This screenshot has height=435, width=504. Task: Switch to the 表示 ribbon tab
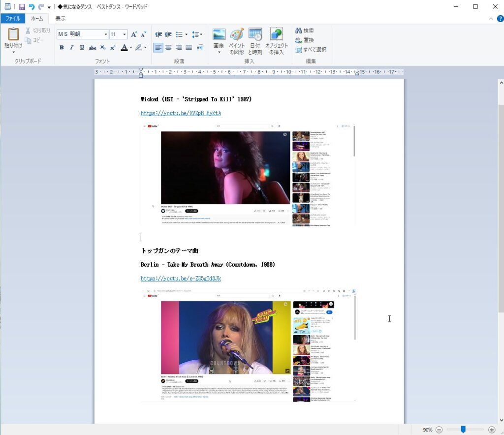61,18
